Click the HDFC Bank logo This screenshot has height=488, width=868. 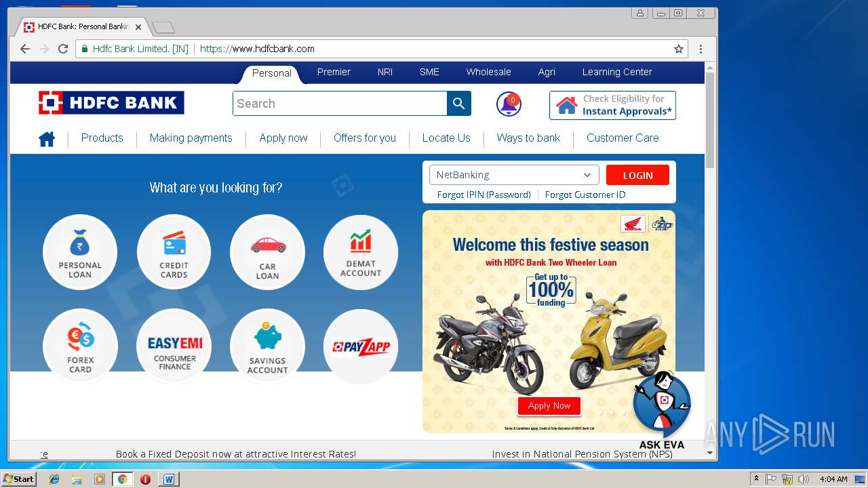(111, 103)
